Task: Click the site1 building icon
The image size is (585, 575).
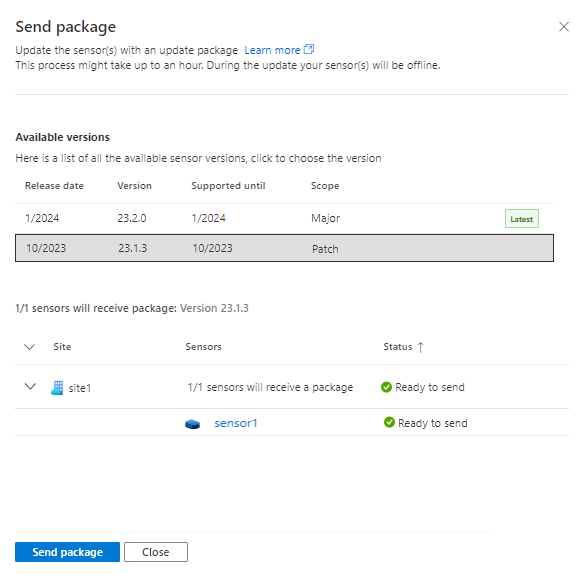Action: click(57, 388)
